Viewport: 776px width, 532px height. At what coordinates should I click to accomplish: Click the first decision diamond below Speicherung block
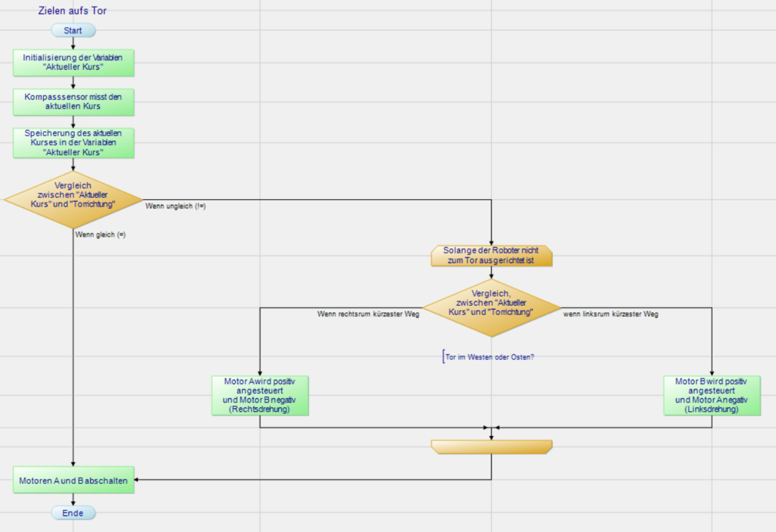pyautogui.click(x=73, y=199)
